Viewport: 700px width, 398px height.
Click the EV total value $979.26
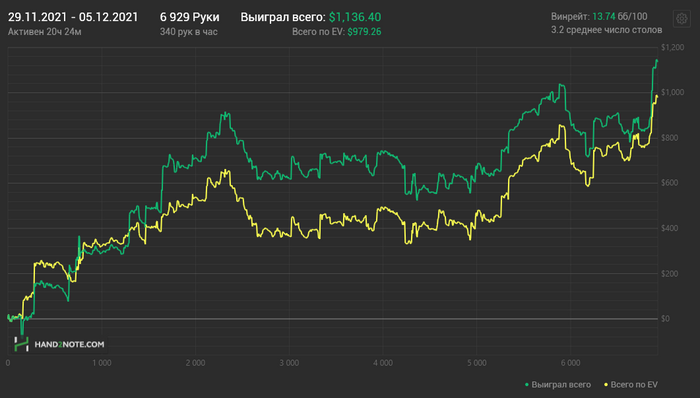pos(364,32)
